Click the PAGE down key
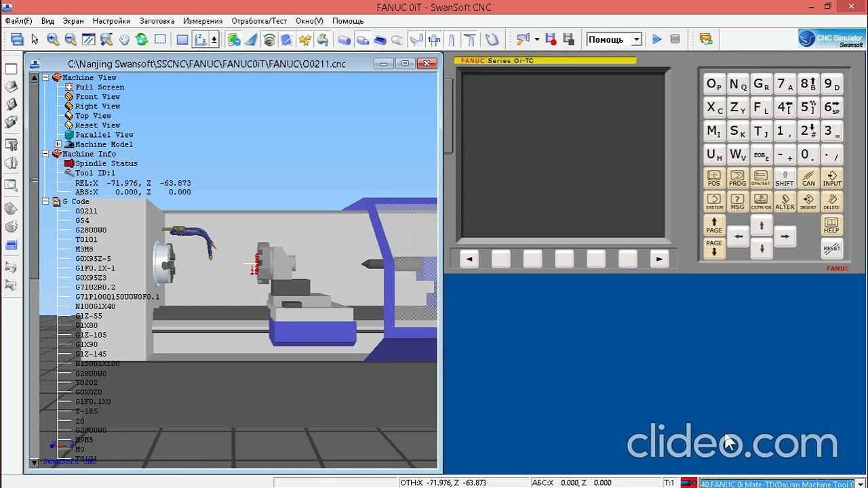The width and height of the screenshot is (868, 488). coord(714,248)
